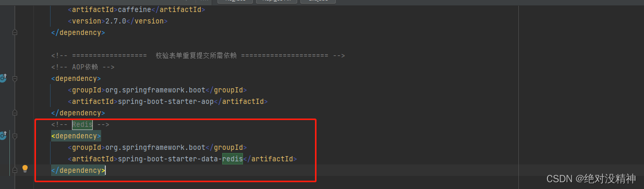Click fold end marker after the spring-boot-starter-aop line
Viewport: 644px width, 189px height.
click(15, 113)
